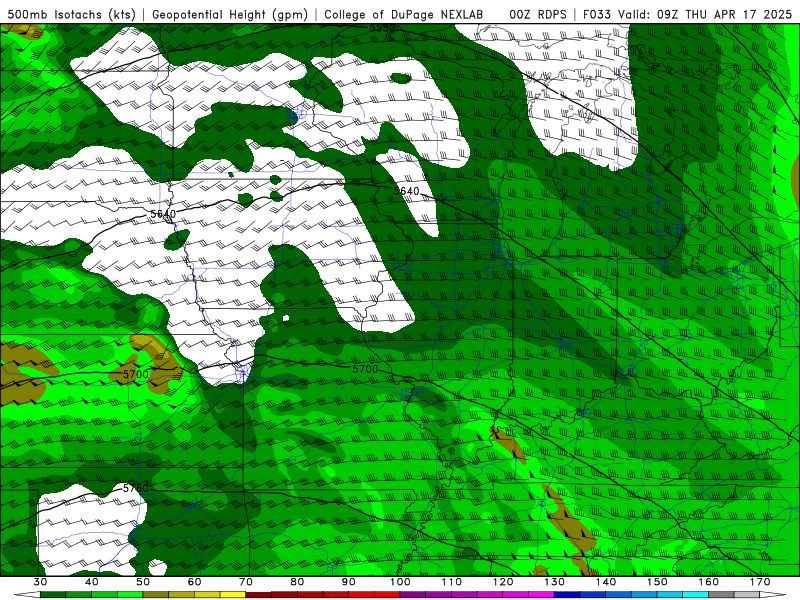Click the 100 value on the color scale
800x600 pixels.
point(400,582)
